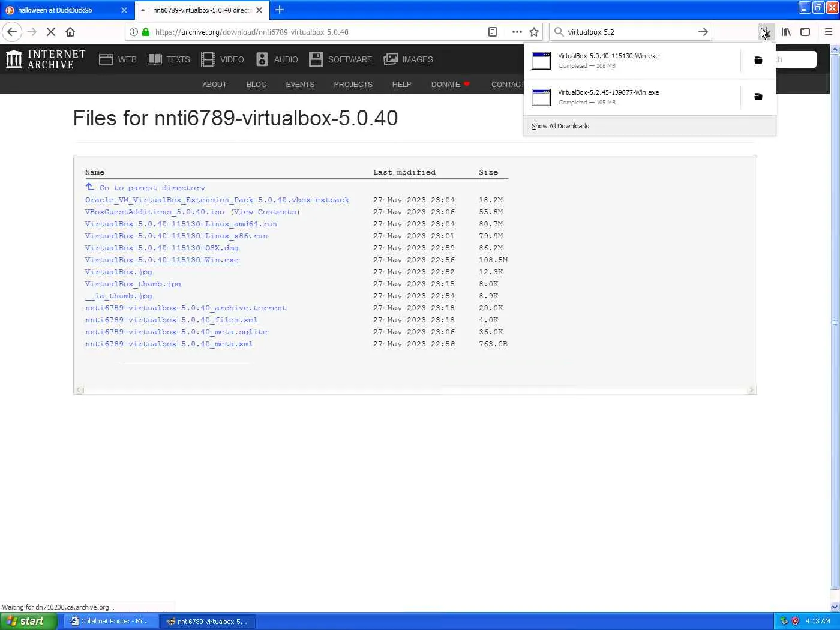Open View Contents for the guest additions ISO

(x=265, y=212)
